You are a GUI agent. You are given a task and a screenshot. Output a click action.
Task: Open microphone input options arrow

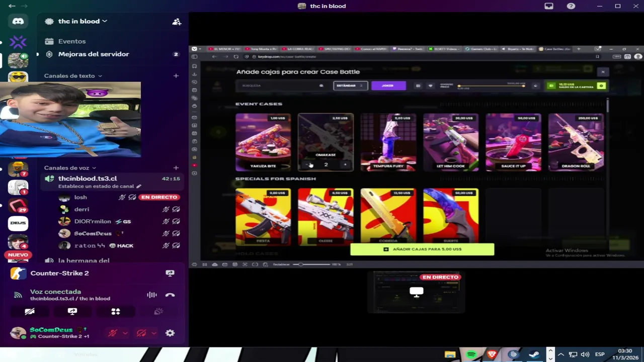click(x=125, y=333)
